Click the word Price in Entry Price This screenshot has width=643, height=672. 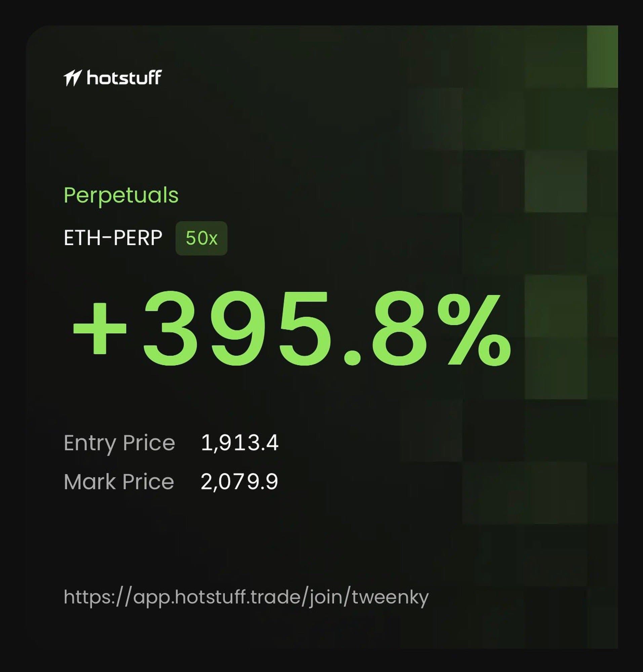click(x=149, y=443)
